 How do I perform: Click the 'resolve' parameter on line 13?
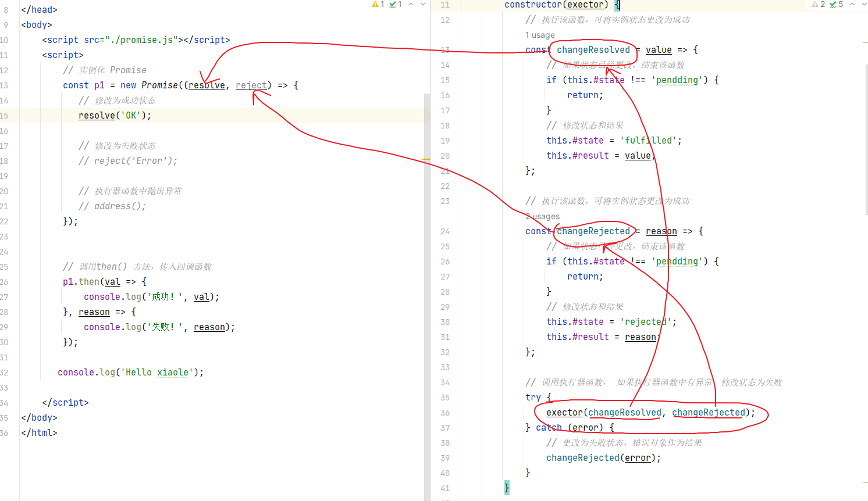(x=207, y=85)
